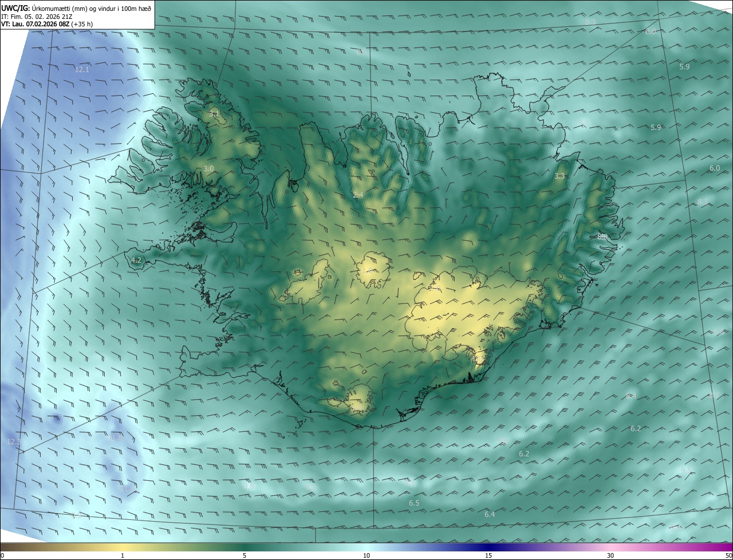The image size is (733, 560).
Task: Click the 6.0 value near the east edge
Action: pyautogui.click(x=715, y=168)
